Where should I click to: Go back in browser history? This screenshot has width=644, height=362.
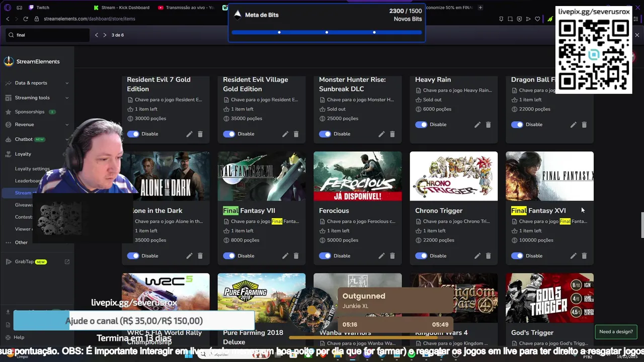point(8,19)
